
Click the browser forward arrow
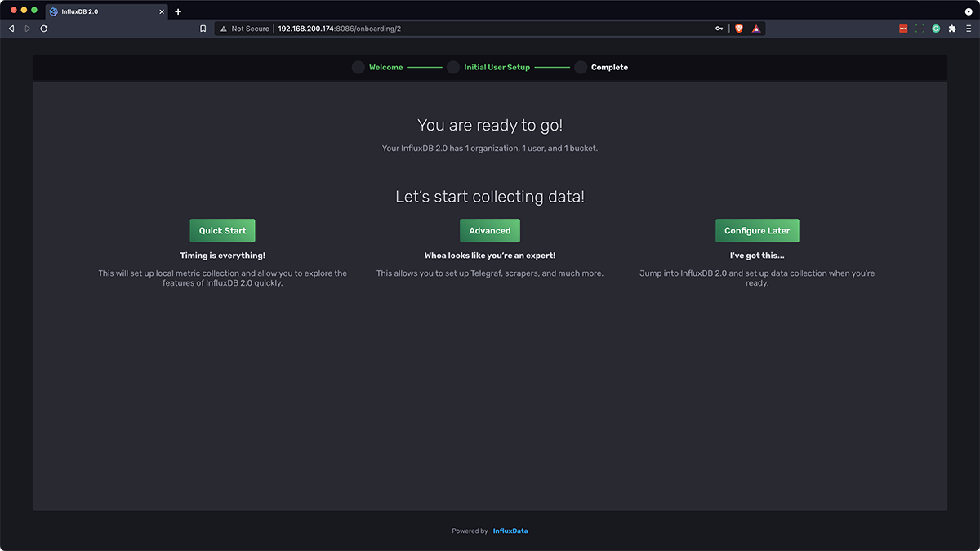point(27,29)
